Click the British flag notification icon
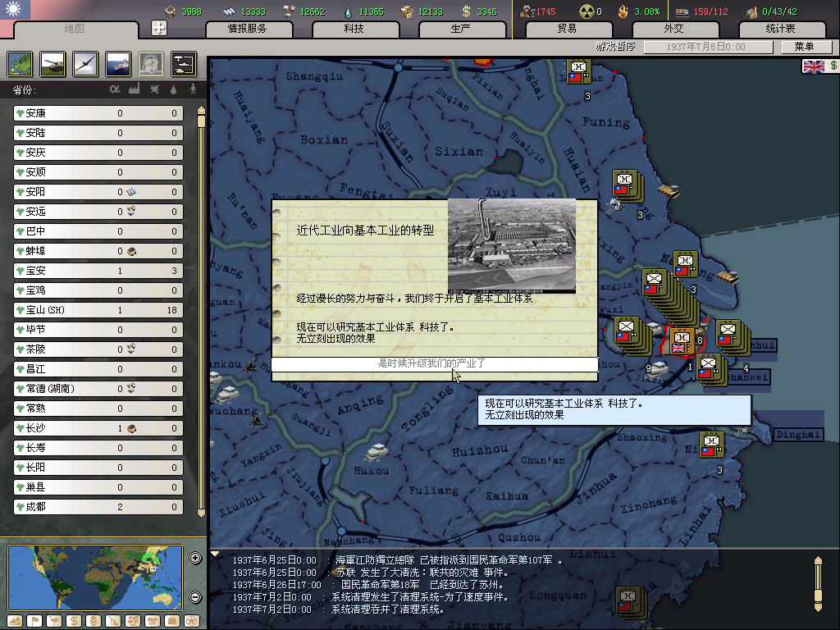840x630 pixels. tap(813, 66)
